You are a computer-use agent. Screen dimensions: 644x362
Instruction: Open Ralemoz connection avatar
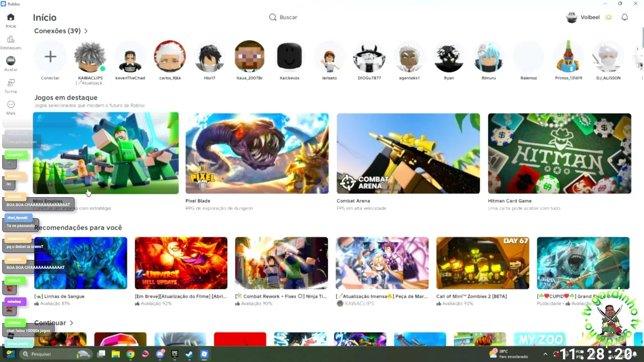(528, 56)
